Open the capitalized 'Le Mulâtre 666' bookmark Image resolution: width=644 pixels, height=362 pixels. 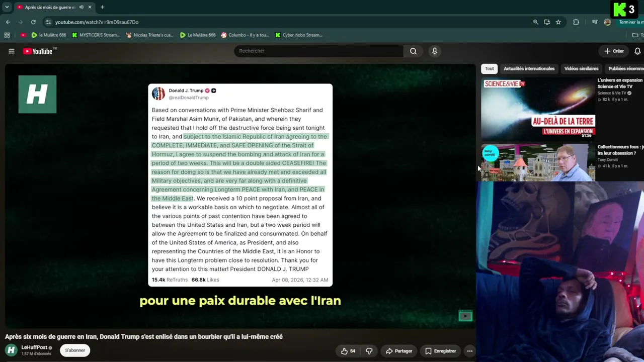(x=198, y=35)
